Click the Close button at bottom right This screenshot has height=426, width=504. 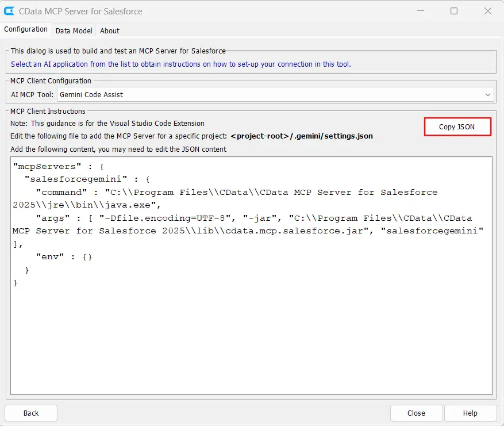(416, 413)
